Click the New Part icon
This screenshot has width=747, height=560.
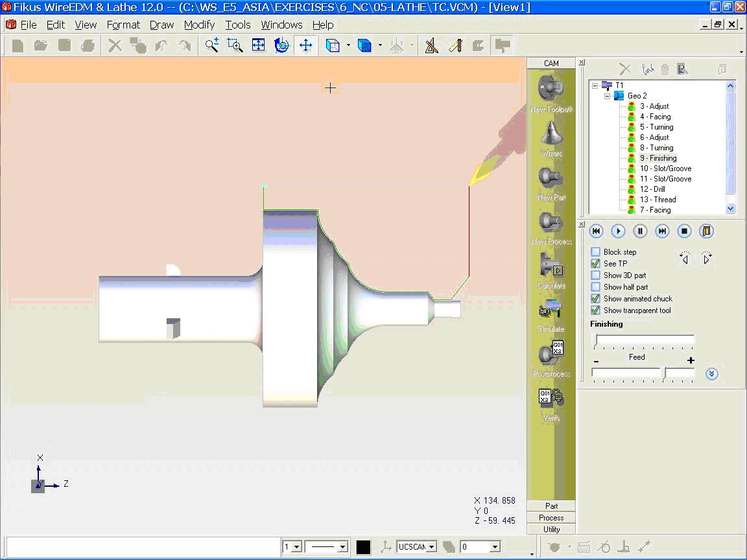click(x=551, y=178)
